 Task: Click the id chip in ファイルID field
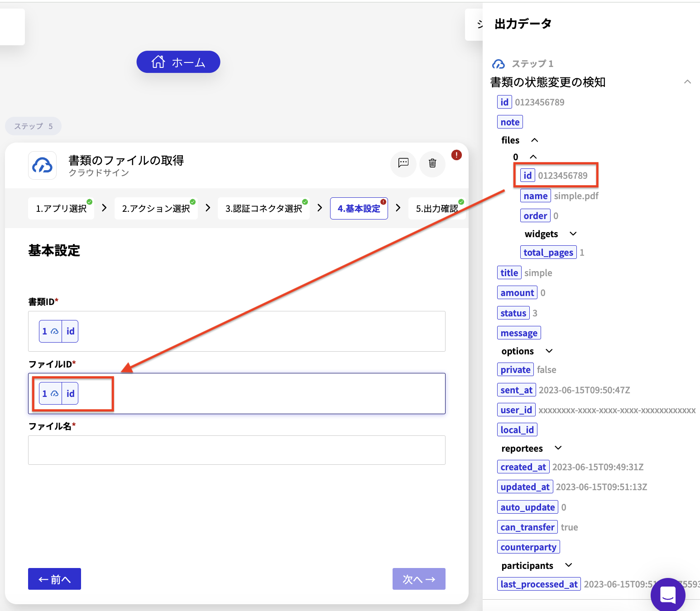pyautogui.click(x=59, y=394)
